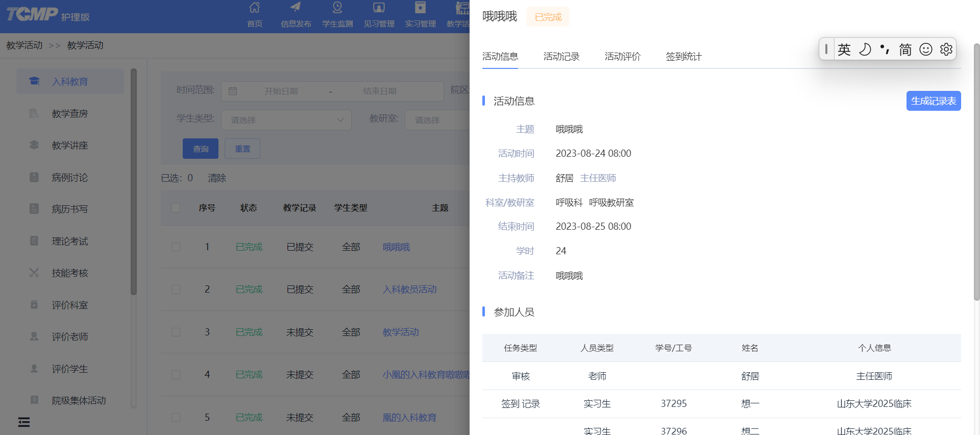The height and width of the screenshot is (435, 980).
Task: Click the 教学查房 sidebar icon
Action: [x=34, y=113]
